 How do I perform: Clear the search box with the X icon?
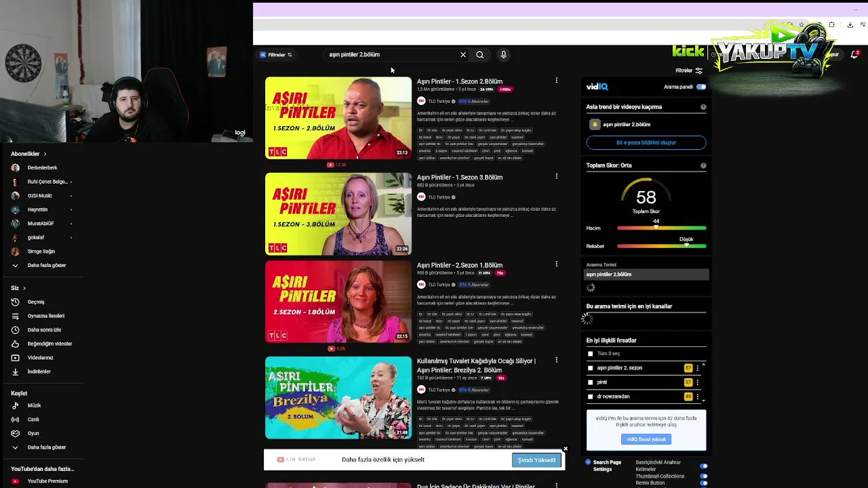tap(463, 55)
